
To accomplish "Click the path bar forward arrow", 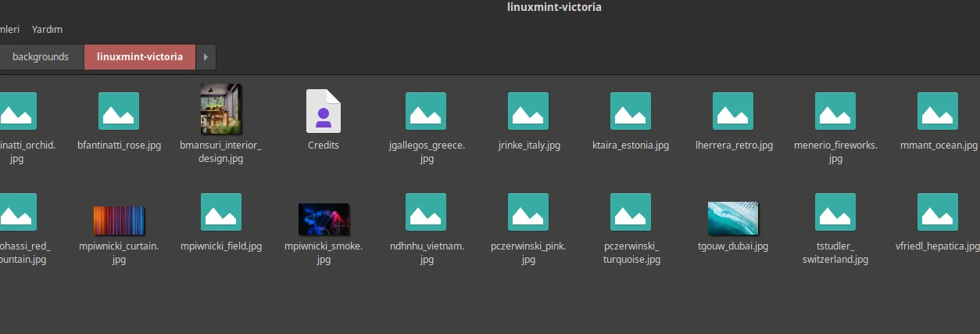I will click(206, 57).
